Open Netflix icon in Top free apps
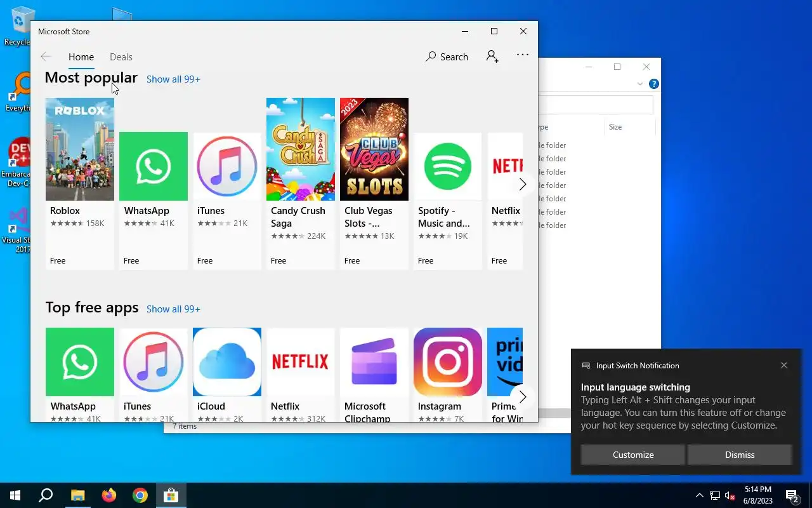This screenshot has width=812, height=508. click(301, 362)
